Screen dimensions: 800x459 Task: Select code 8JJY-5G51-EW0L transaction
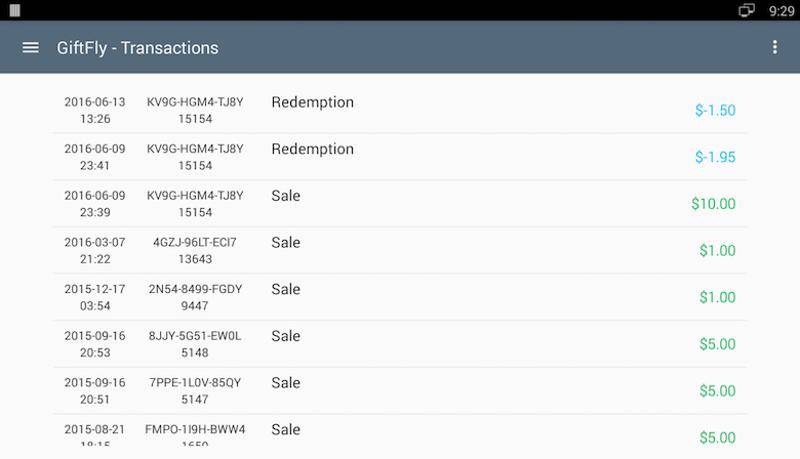click(x=400, y=344)
